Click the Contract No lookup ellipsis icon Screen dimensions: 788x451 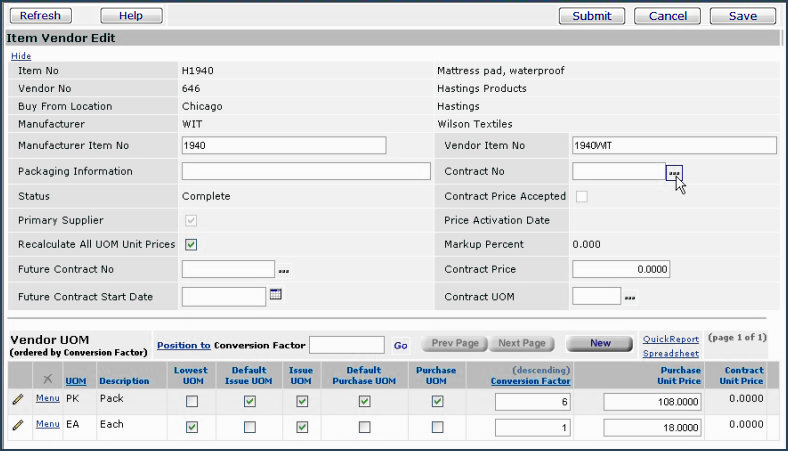pos(674,172)
